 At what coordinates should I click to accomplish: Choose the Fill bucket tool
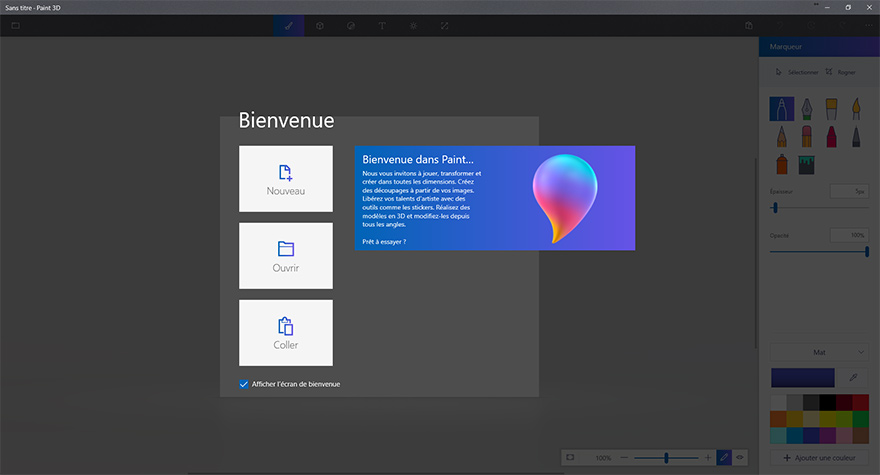coord(806,165)
